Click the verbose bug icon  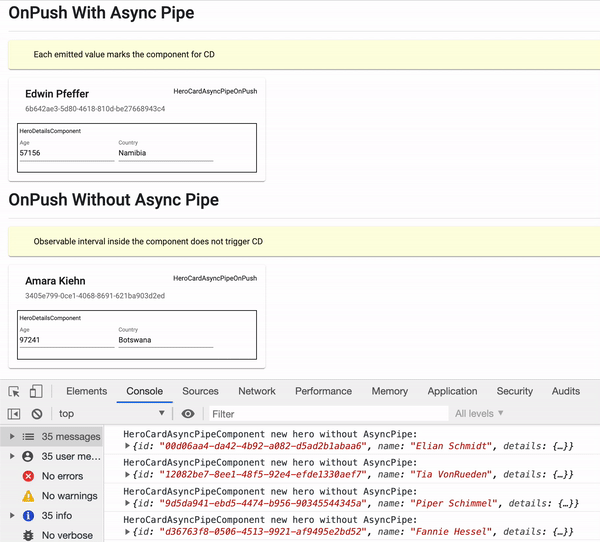pos(28,535)
